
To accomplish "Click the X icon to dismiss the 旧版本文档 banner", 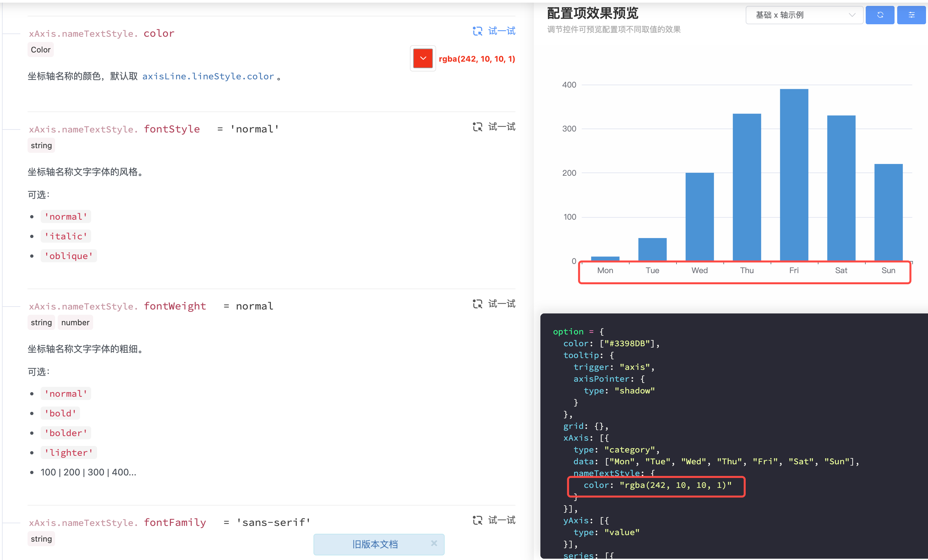I will click(x=434, y=543).
